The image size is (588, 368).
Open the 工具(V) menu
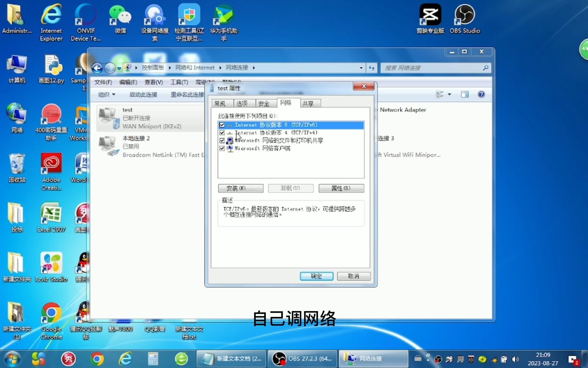179,82
